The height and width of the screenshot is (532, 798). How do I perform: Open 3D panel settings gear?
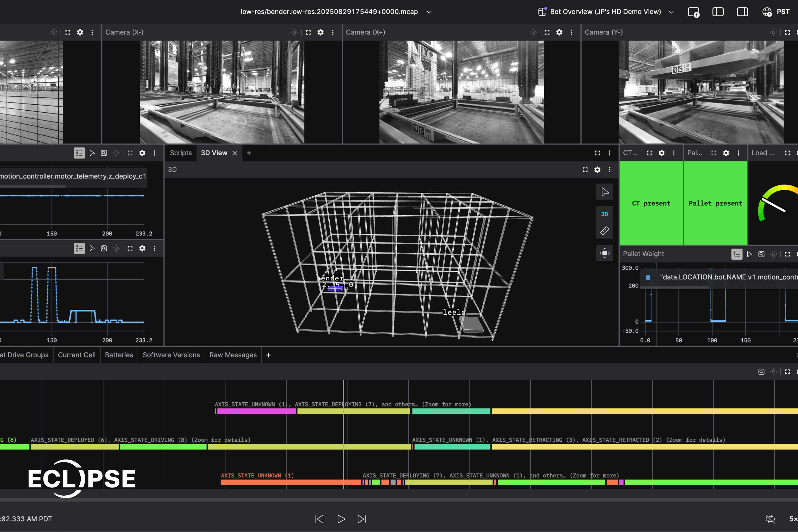pyautogui.click(x=597, y=170)
